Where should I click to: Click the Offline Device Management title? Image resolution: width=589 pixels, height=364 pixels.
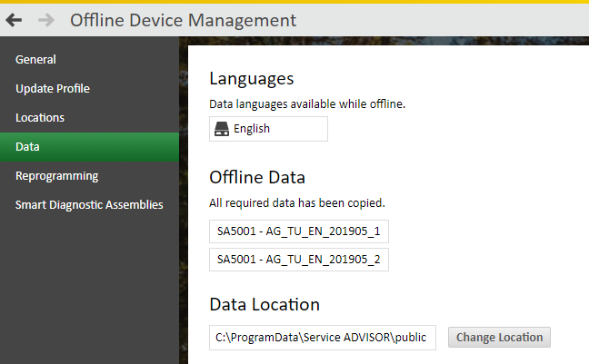click(183, 20)
